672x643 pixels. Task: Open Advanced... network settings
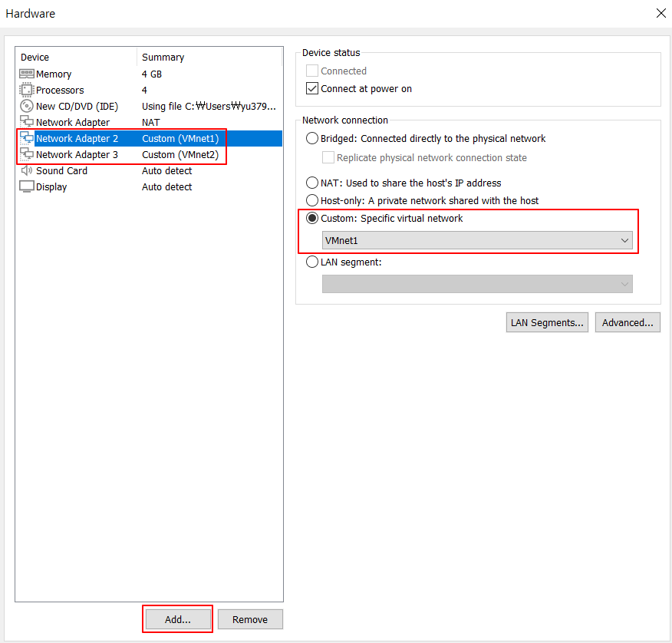tap(628, 322)
